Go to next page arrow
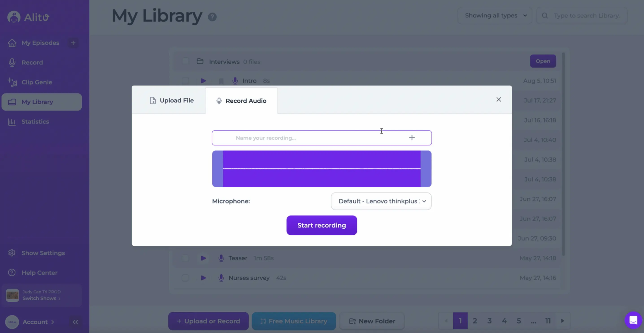 click(563, 321)
